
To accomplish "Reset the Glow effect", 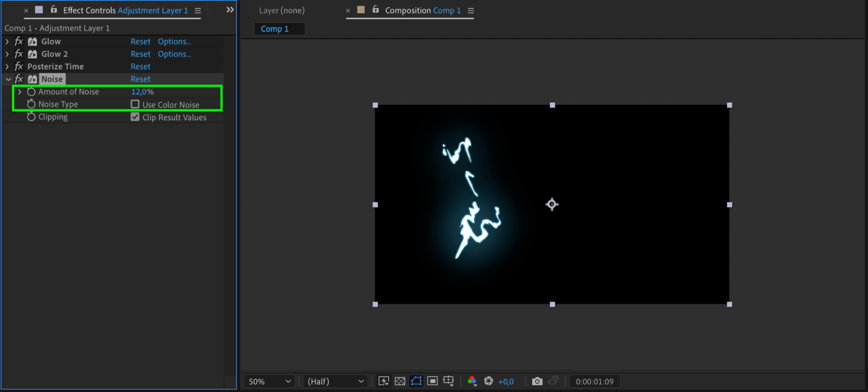I will pyautogui.click(x=141, y=41).
